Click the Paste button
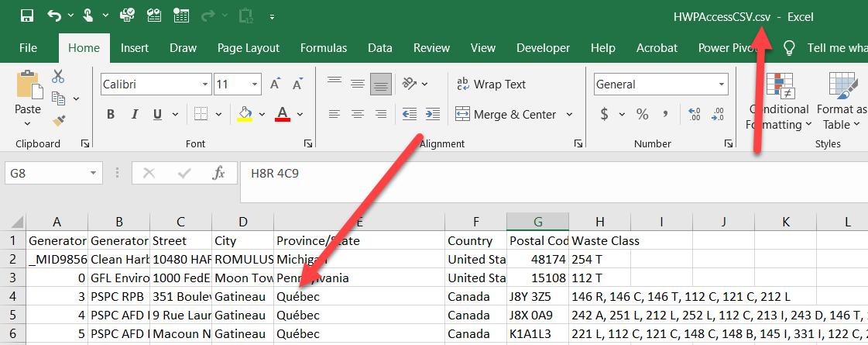Image resolution: width=868 pixels, height=345 pixels. click(28, 93)
